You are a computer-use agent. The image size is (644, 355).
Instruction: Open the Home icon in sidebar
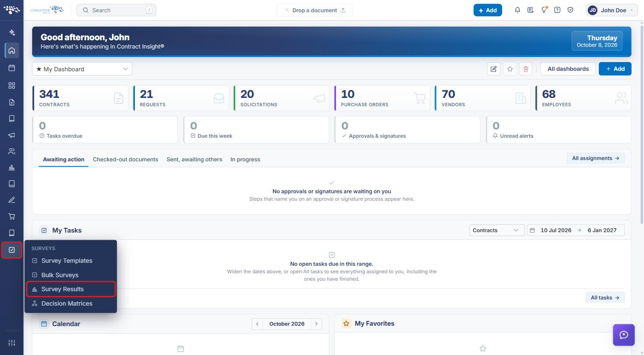click(12, 50)
